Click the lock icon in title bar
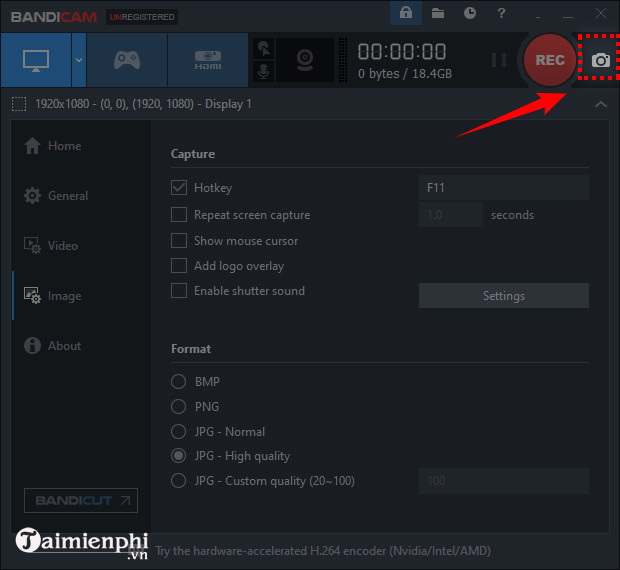This screenshot has height=570, width=620. point(406,13)
